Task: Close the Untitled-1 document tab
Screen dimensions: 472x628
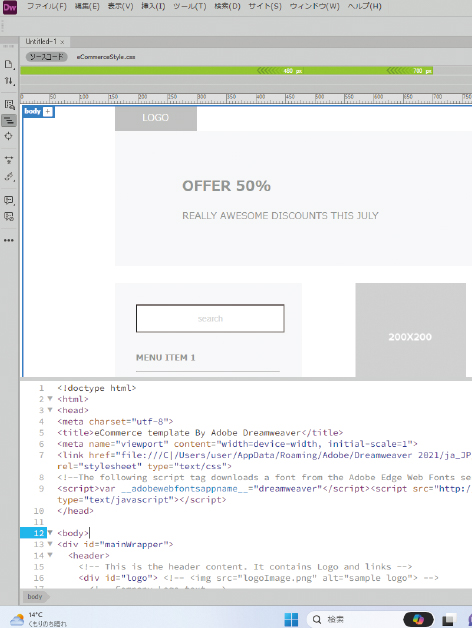Action: [x=62, y=42]
